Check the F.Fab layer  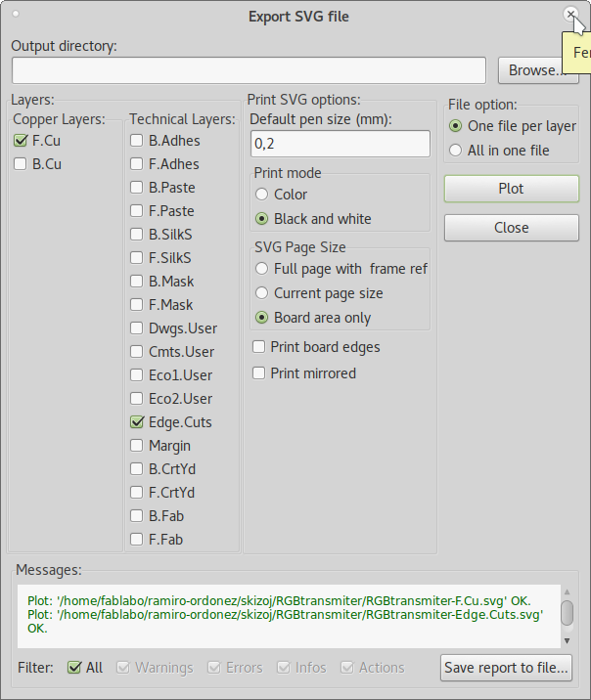point(136,540)
